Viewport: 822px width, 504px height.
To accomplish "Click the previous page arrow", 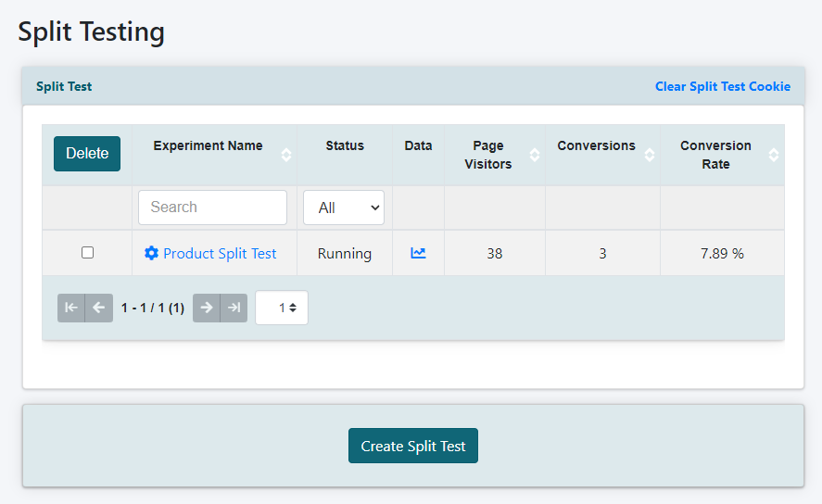I will coord(99,308).
